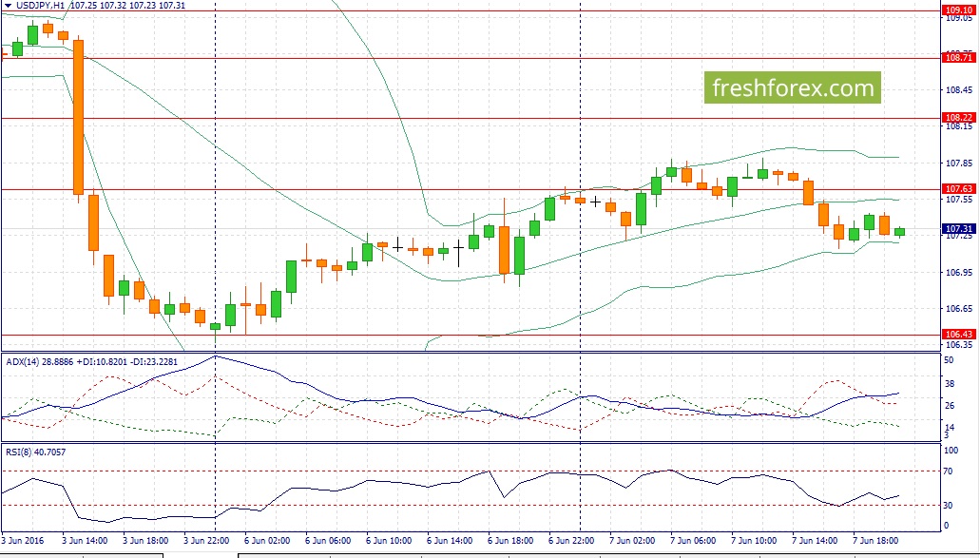Click the triangle arrow beside USDJPY,H1 title
The width and height of the screenshot is (980, 558).
[x=8, y=6]
